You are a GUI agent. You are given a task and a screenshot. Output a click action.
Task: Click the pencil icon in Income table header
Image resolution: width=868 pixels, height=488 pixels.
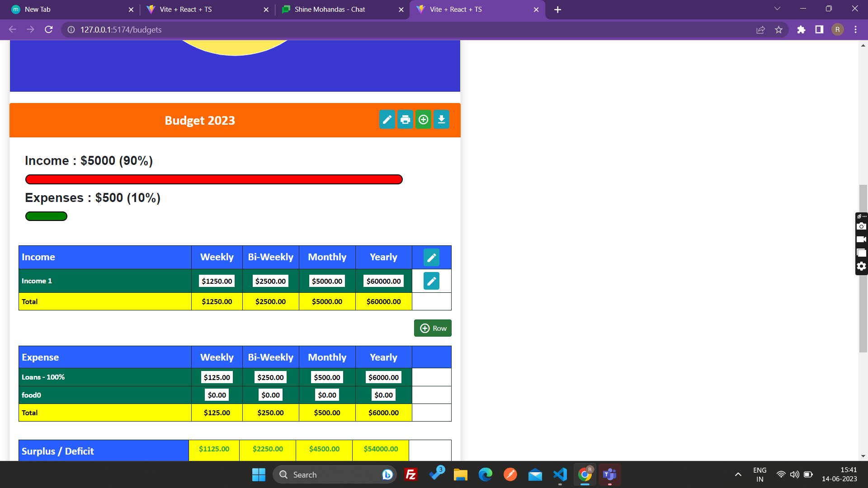tap(431, 258)
